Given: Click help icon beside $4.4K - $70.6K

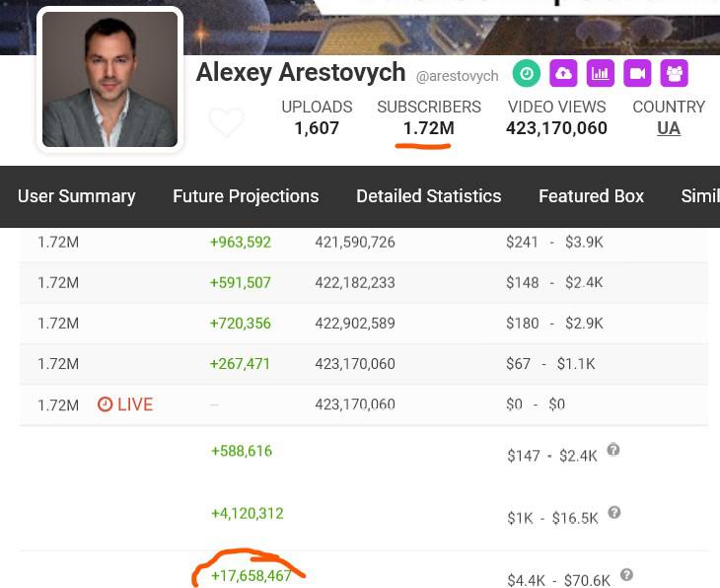Looking at the screenshot, I should click(626, 575).
